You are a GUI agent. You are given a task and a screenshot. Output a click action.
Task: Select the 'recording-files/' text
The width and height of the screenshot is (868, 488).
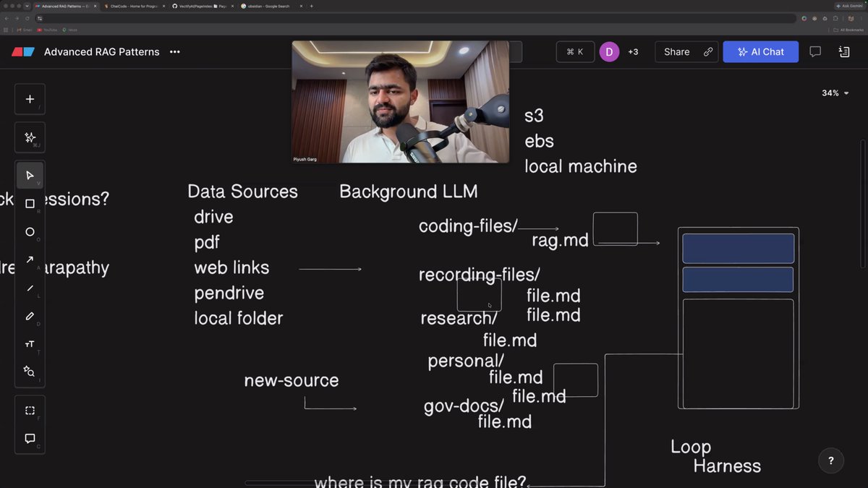click(x=479, y=275)
